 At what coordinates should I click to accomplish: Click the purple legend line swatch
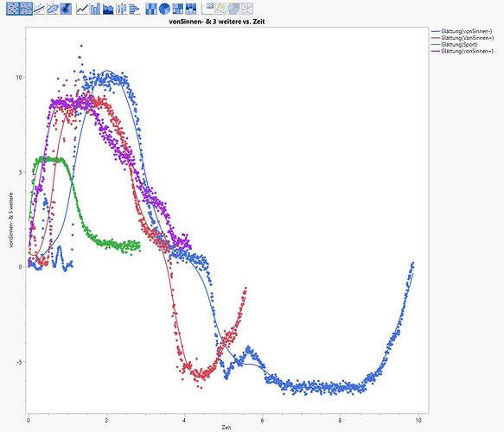(x=435, y=51)
